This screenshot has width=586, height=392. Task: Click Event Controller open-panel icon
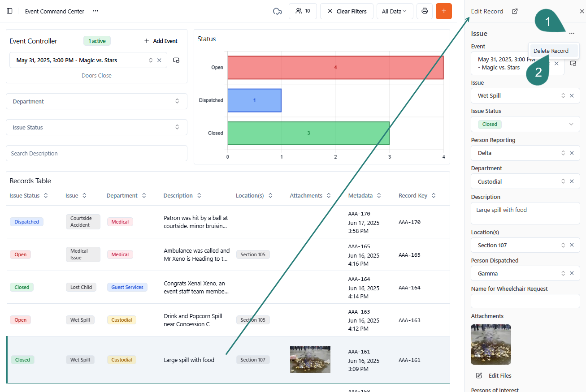tap(176, 60)
